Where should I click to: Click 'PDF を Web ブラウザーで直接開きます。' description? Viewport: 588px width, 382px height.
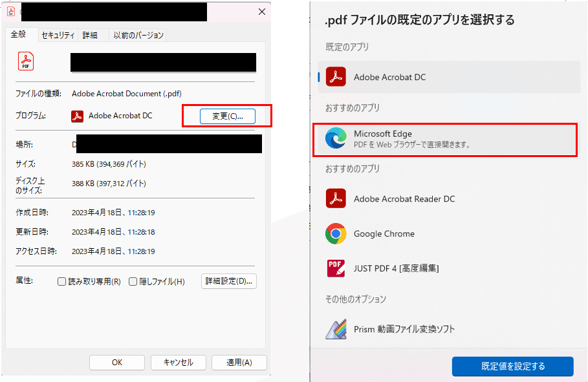click(412, 145)
